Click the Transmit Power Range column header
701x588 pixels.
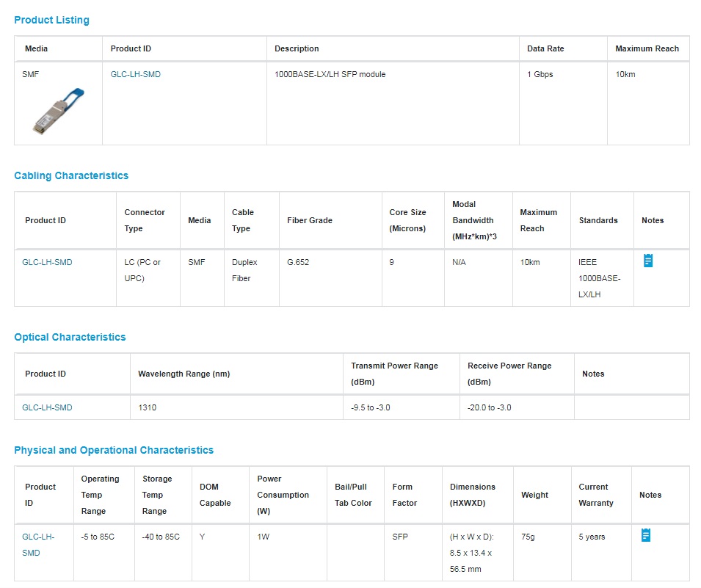[394, 374]
